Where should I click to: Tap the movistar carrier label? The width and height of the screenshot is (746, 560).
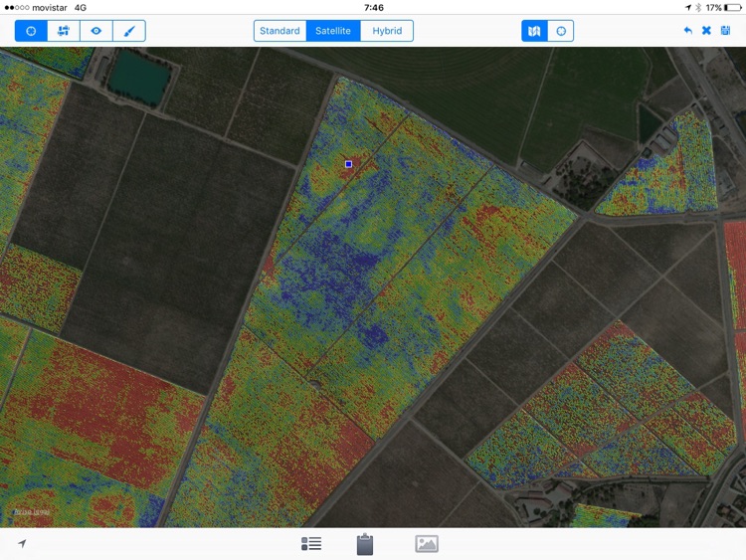click(50, 8)
